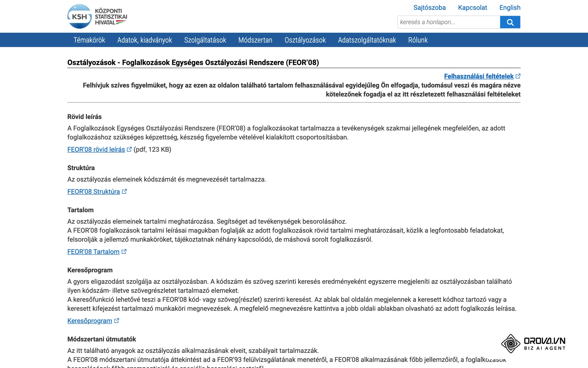Focus the 'keresés a honlapon...' search field
The image size is (588, 368).
449,22
